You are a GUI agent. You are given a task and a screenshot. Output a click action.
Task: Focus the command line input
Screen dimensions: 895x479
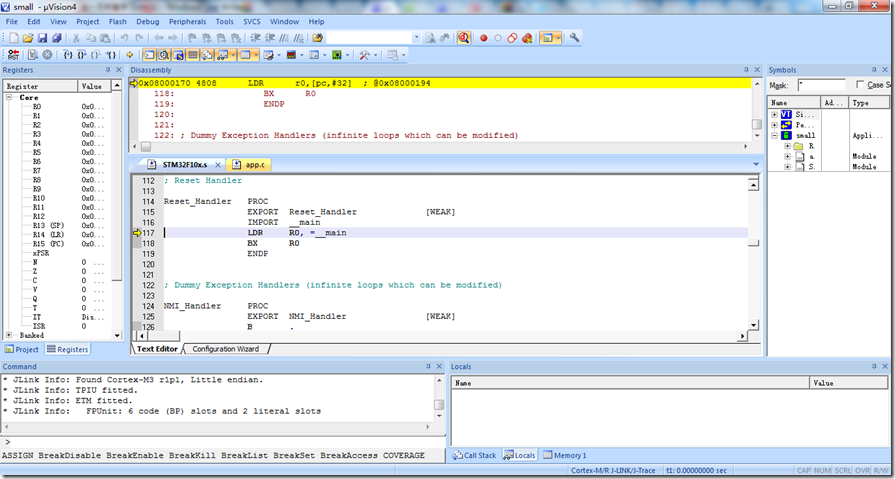coord(225,442)
